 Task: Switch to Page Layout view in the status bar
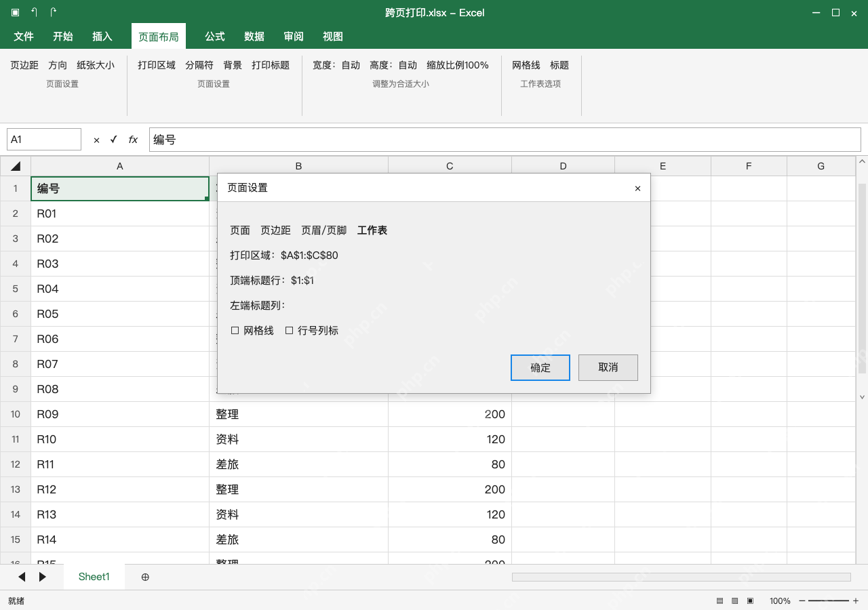(734, 601)
